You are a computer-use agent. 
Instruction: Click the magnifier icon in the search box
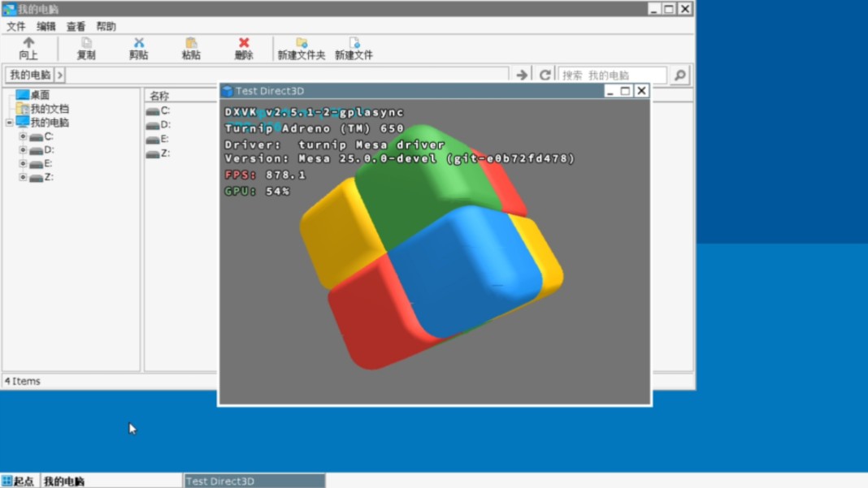click(679, 74)
